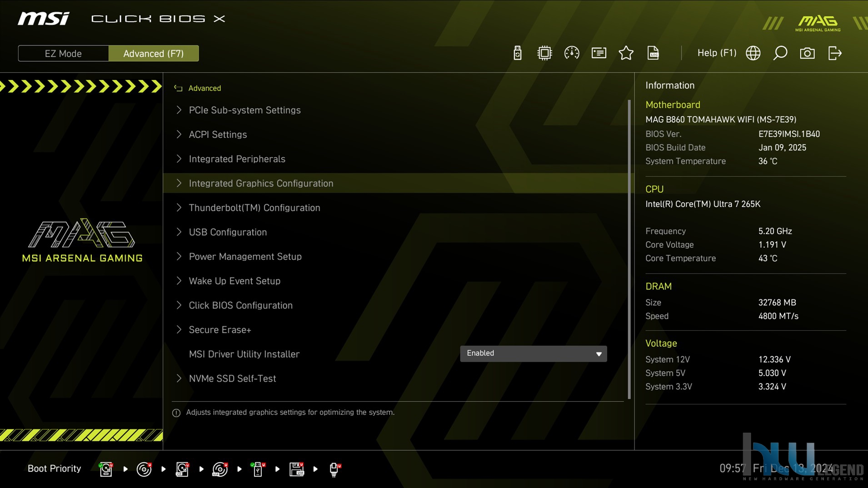Screen dimensions: 868x488
Task: Click the Boot Priority label
Action: click(x=54, y=468)
